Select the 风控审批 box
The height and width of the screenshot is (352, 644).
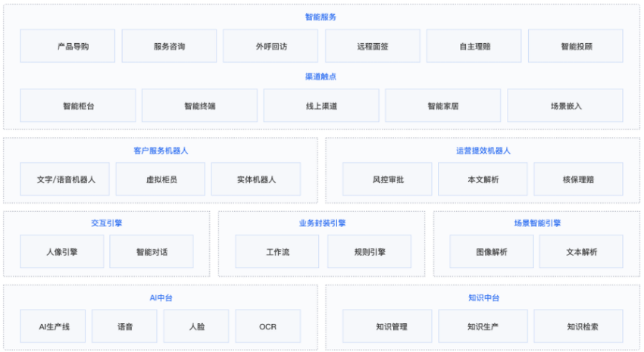(x=387, y=179)
